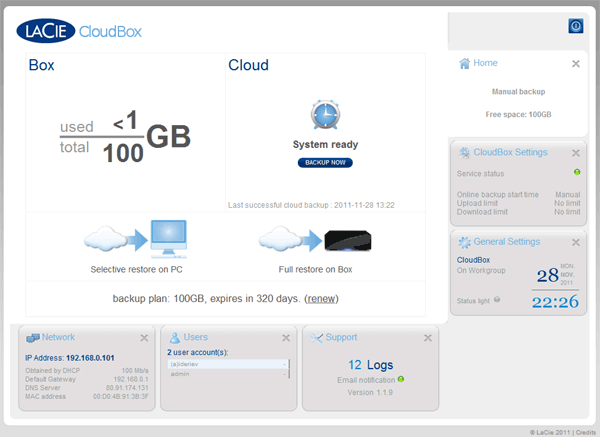The width and height of the screenshot is (600, 437).
Task: Close the General Settings widget
Action: pyautogui.click(x=576, y=242)
